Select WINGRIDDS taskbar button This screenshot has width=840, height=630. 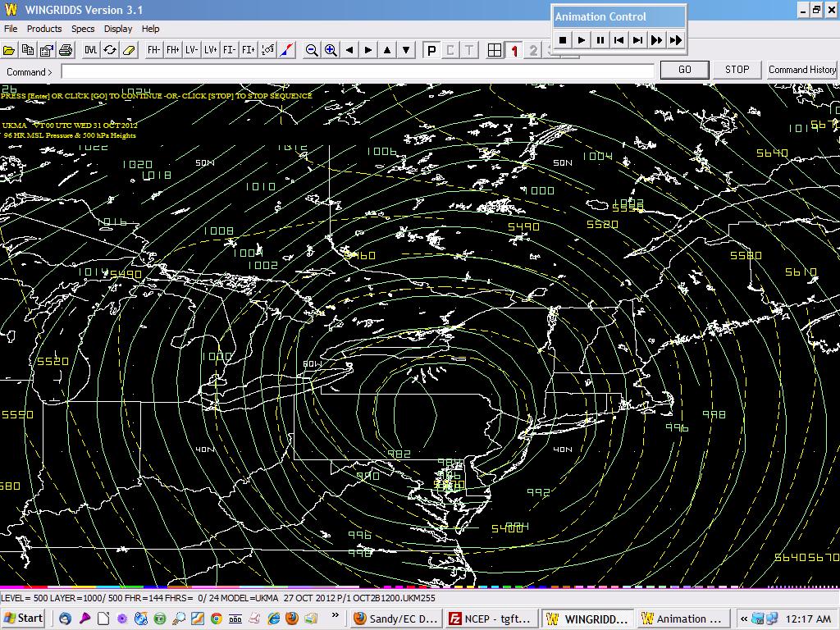587,619
